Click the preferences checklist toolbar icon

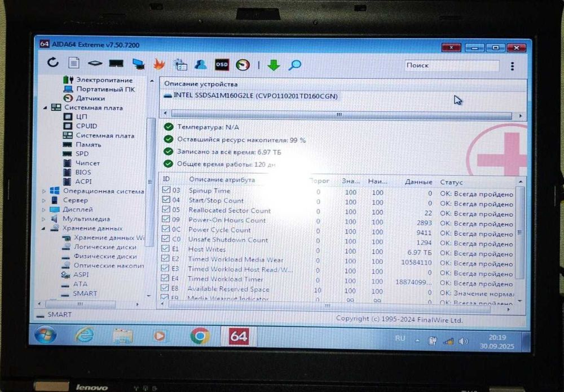tap(180, 64)
